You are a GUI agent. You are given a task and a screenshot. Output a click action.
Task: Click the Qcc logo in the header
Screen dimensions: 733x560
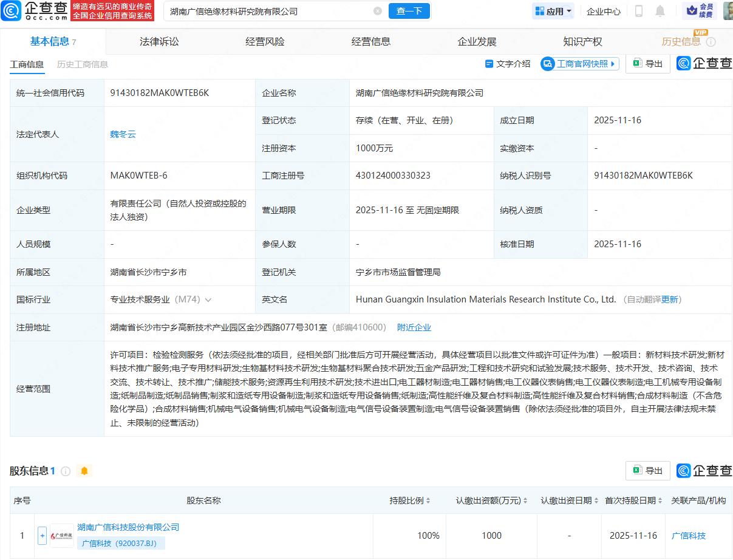34,11
